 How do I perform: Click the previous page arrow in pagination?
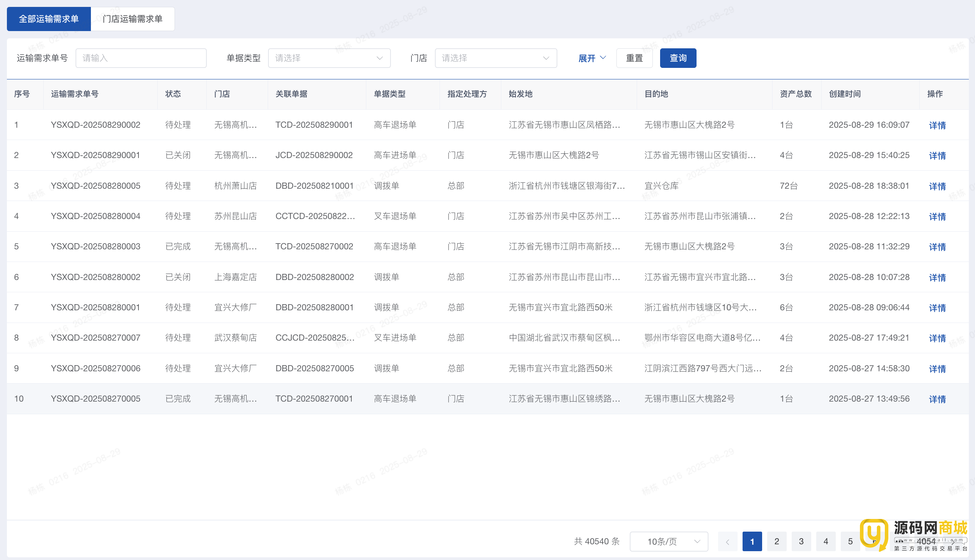pos(727,542)
